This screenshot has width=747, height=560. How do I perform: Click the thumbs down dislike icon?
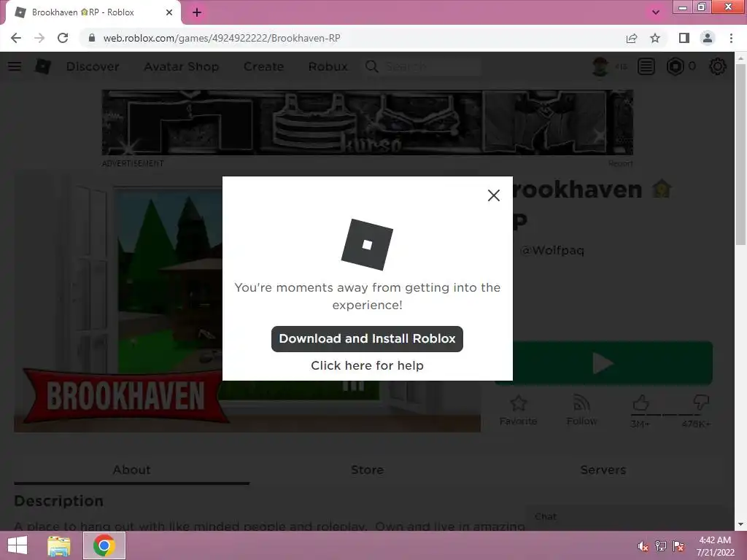(701, 402)
